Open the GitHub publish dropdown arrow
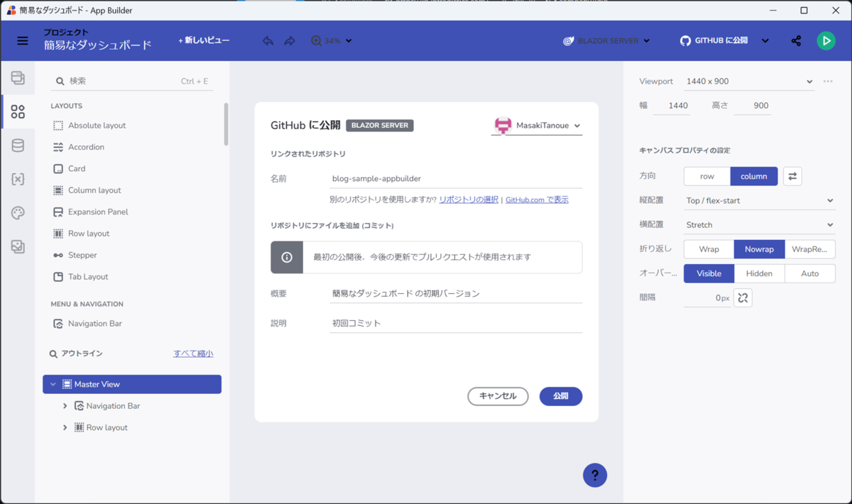 coord(765,41)
